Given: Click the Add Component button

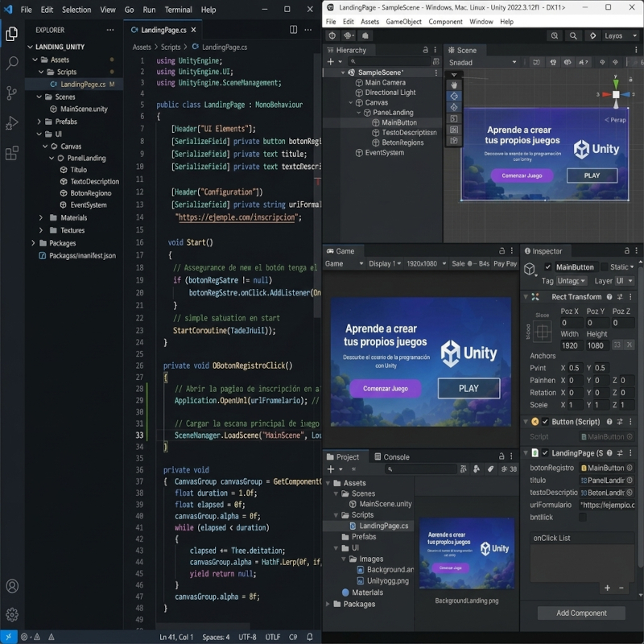Looking at the screenshot, I should (x=581, y=613).
